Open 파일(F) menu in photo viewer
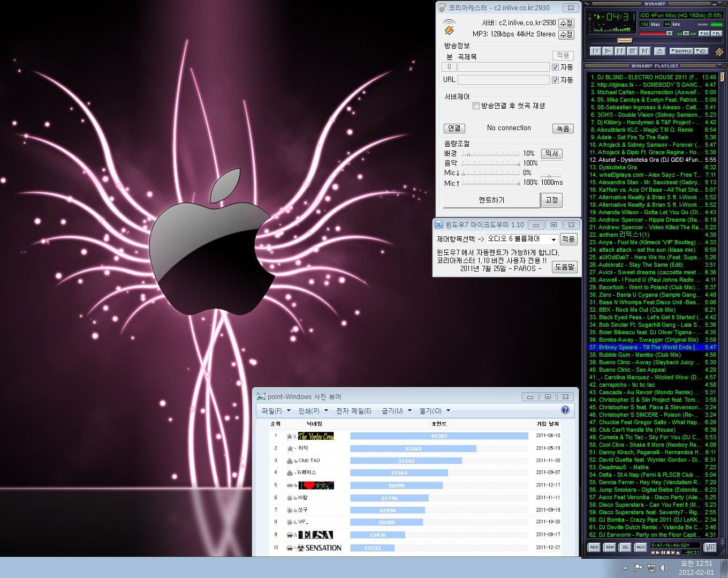 pos(276,411)
